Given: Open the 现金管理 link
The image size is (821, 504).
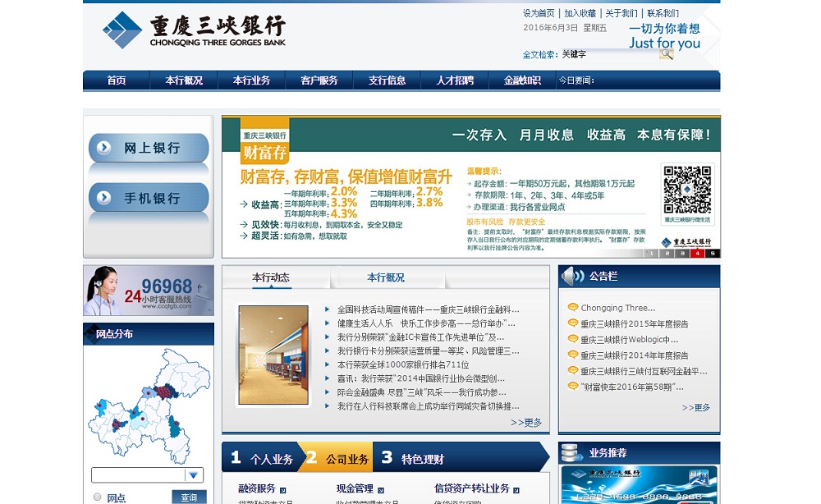Looking at the screenshot, I should [x=355, y=488].
